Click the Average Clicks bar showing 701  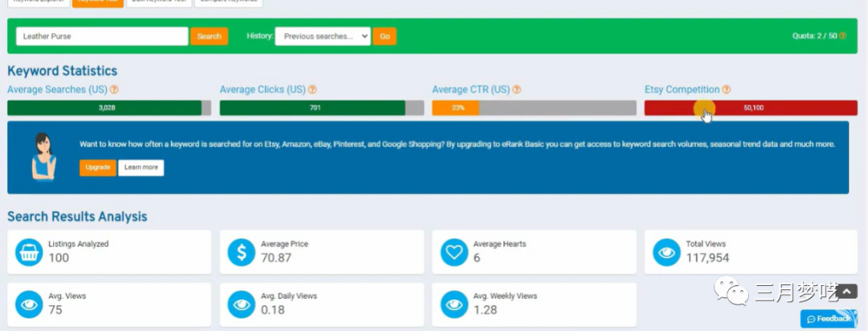click(321, 108)
